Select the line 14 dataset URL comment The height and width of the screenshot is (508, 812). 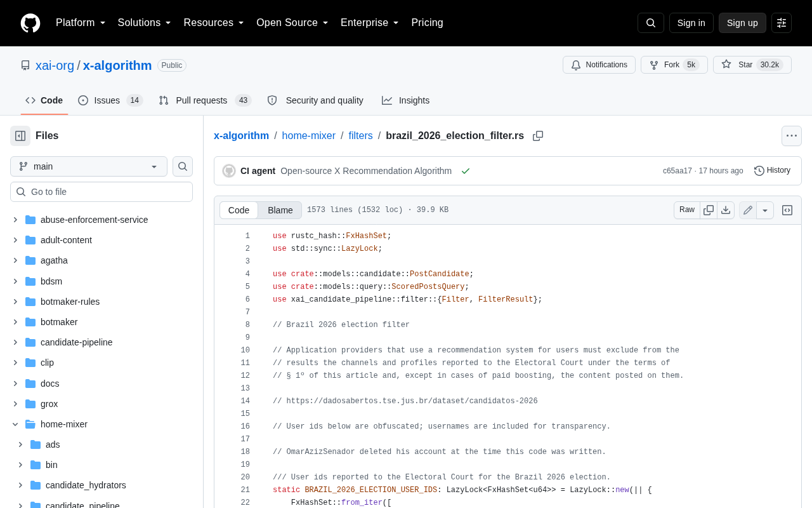[405, 401]
